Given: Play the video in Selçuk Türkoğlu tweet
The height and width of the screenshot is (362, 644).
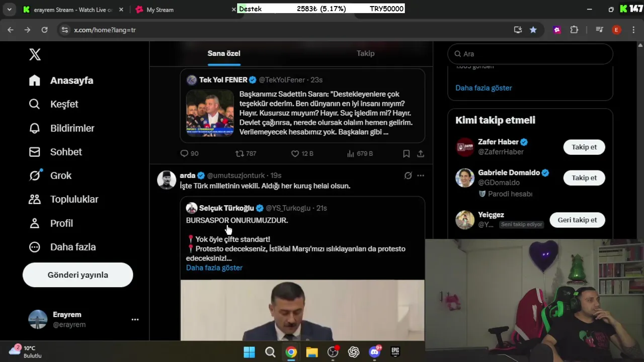Looking at the screenshot, I should tap(302, 310).
